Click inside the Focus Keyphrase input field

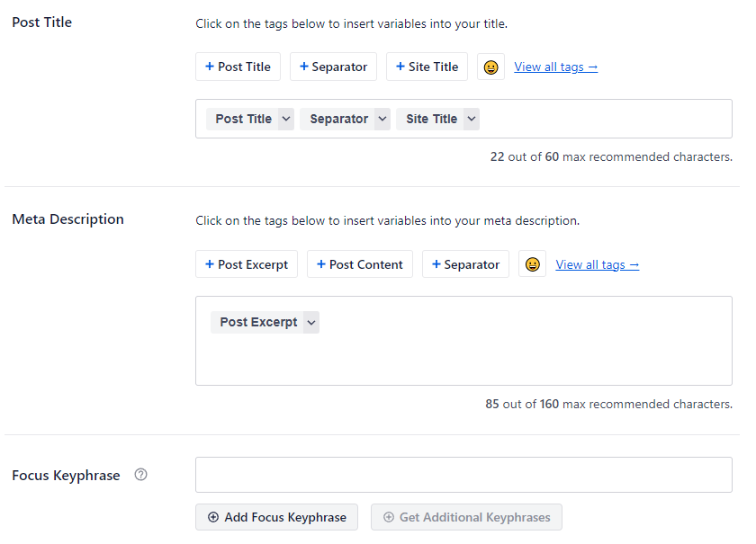tap(463, 475)
